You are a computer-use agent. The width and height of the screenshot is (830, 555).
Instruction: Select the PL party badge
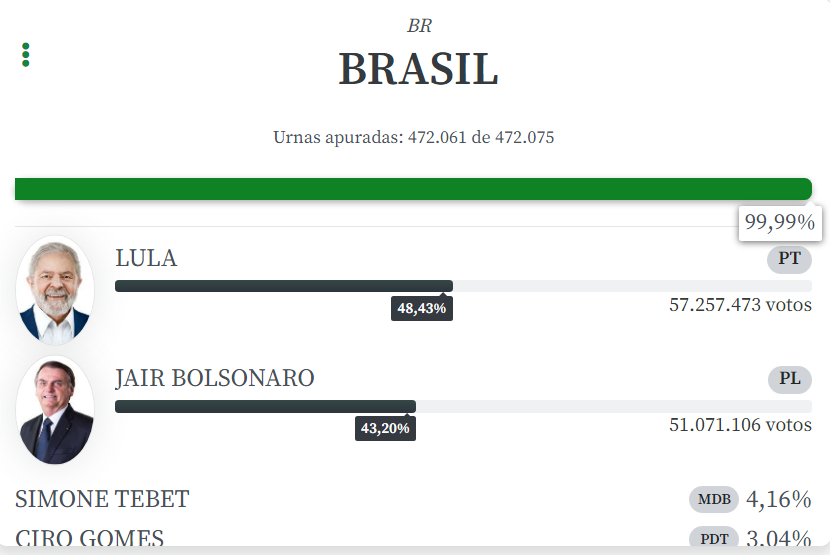(x=789, y=379)
